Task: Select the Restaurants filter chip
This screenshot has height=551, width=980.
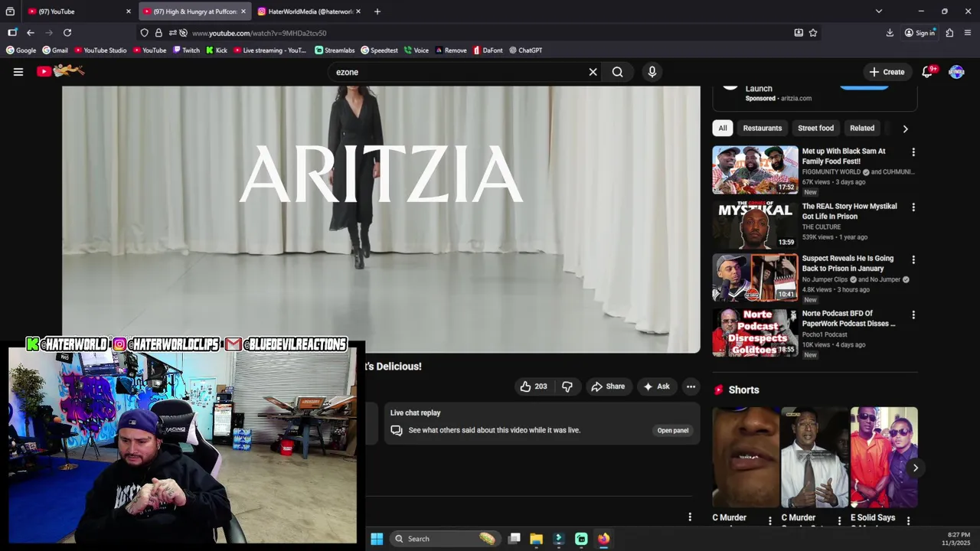Action: [x=763, y=128]
